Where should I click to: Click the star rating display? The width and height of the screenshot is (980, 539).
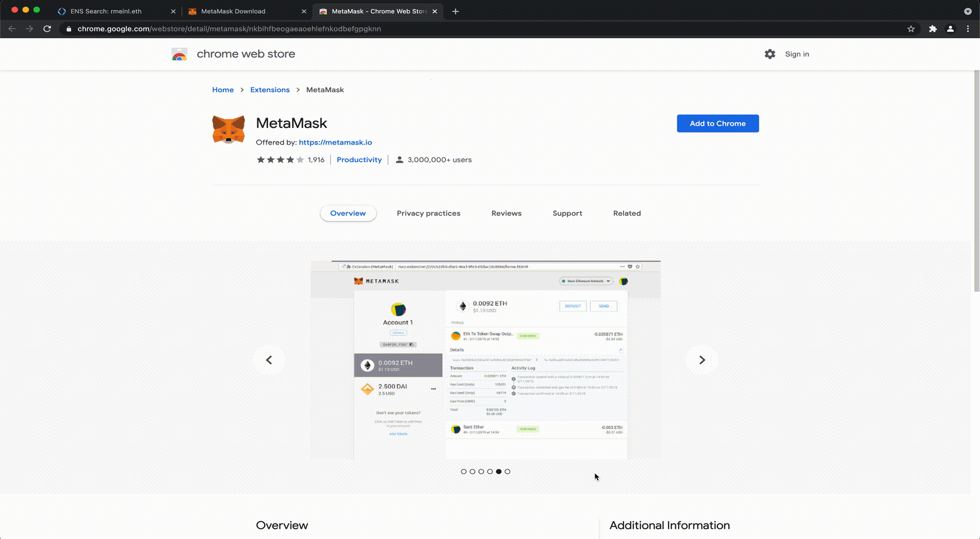coord(280,160)
